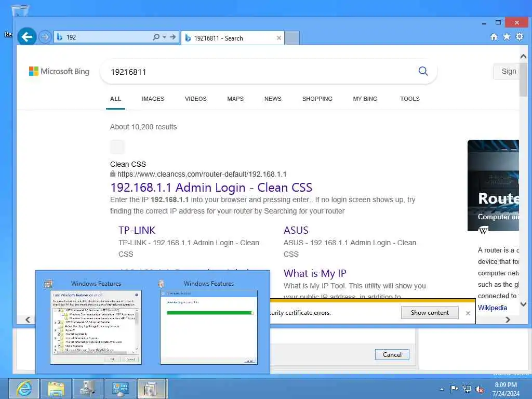Viewport: 532px width, 399px height.
Task: Click the cleancss.com result URL
Action: tap(202, 174)
